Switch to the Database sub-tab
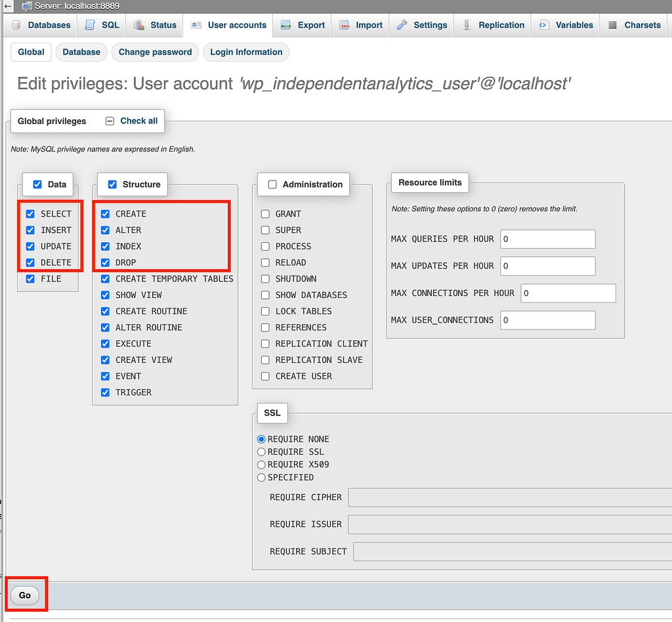This screenshot has height=622, width=672. 81,52
